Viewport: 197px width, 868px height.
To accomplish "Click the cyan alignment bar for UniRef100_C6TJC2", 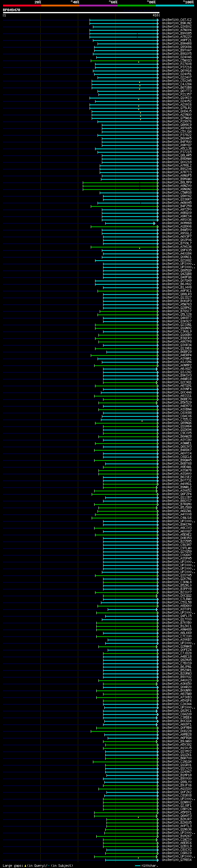I will (124, 20).
